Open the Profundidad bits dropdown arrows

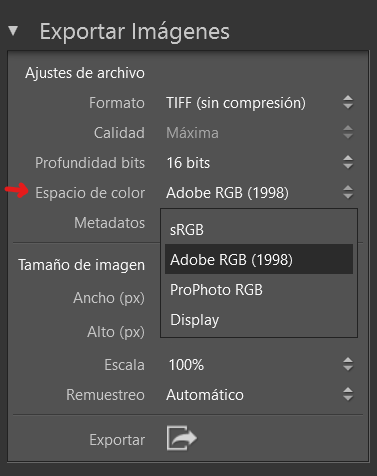tap(348, 162)
